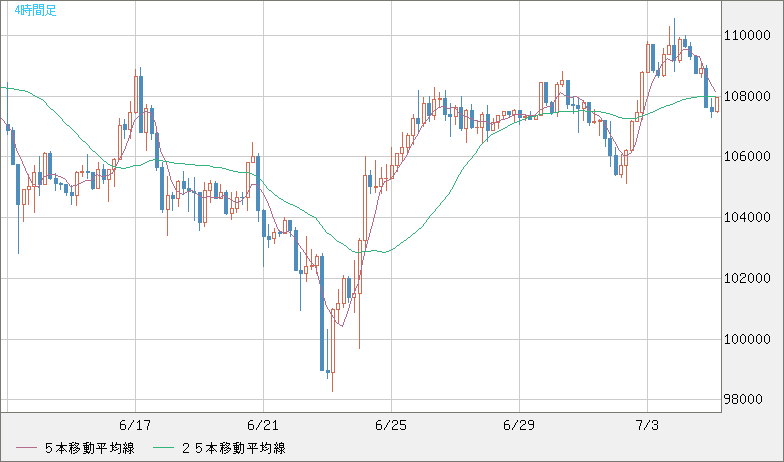Screen dimensions: 784x462
Task: Click the green 25-period moving average legend line
Action: pos(163,448)
